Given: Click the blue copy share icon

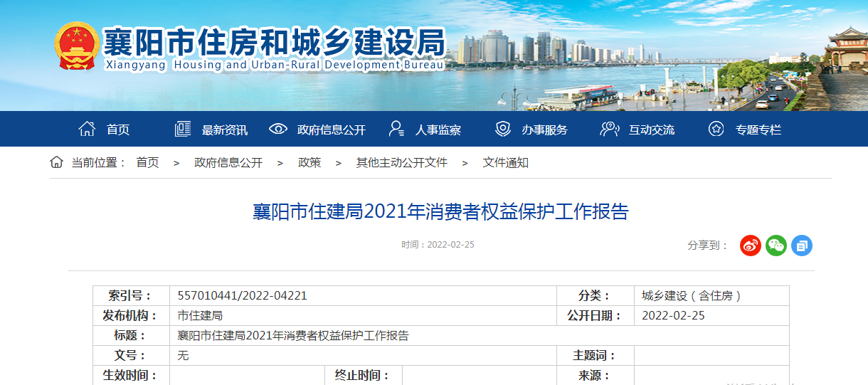Looking at the screenshot, I should [x=802, y=246].
